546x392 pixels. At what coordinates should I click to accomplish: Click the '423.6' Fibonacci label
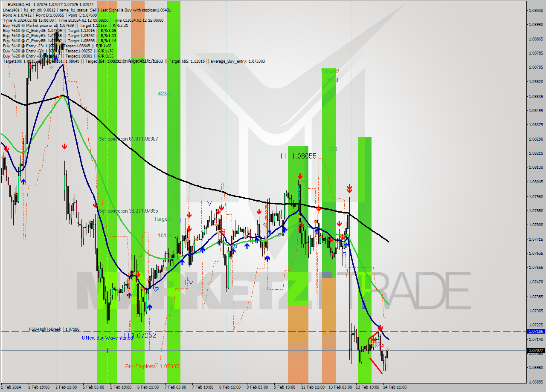point(164,94)
